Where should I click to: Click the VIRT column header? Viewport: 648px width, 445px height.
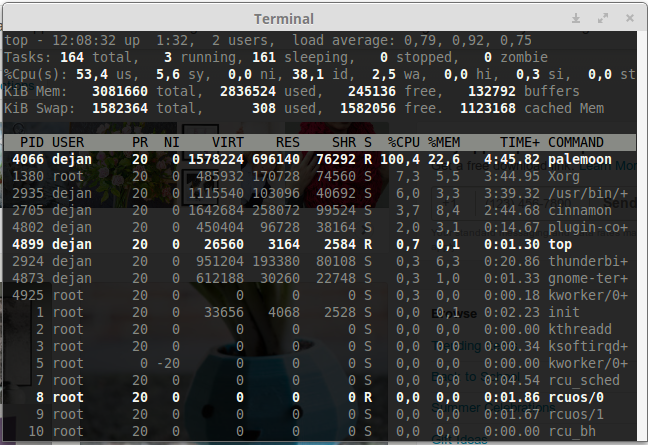pyautogui.click(x=228, y=143)
